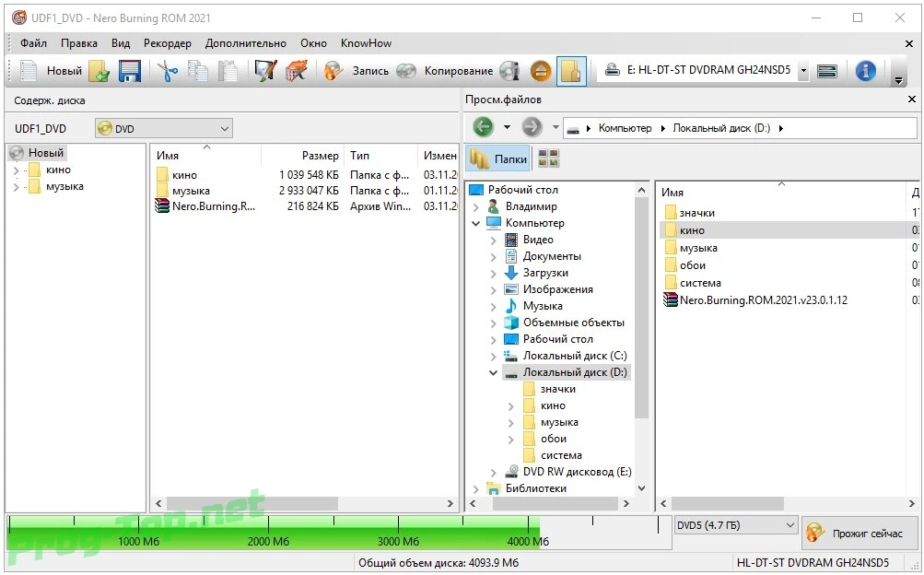Click the Новый new compilation icon
Image resolution: width=924 pixels, height=575 pixels.
click(x=29, y=71)
